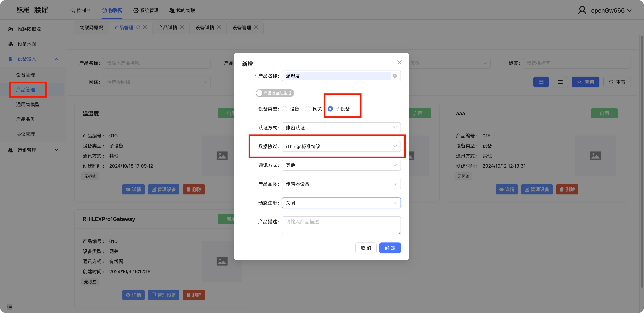644x313 pixels.
Task: Clear the product name field icon
Action: pos(395,76)
